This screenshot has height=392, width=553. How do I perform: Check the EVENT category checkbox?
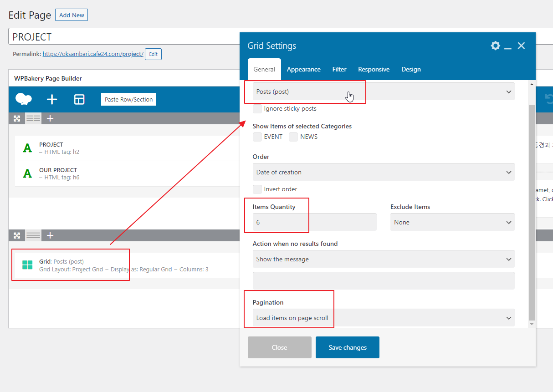(x=257, y=137)
